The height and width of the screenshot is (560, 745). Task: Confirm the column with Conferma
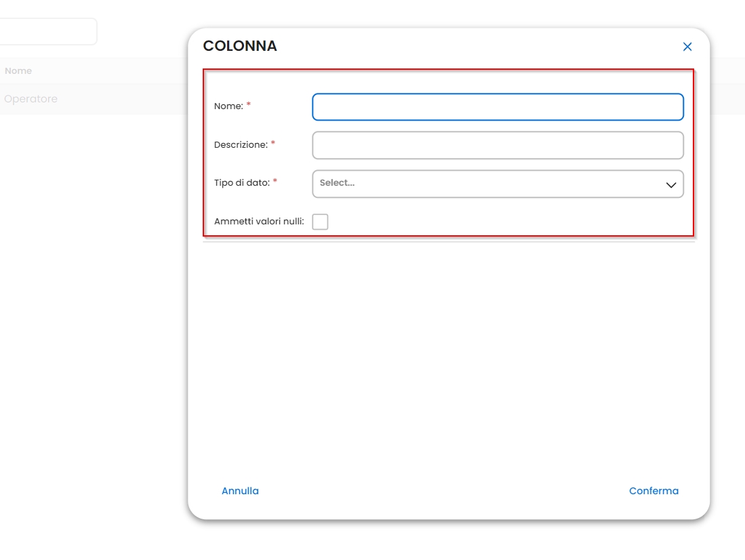[653, 491]
